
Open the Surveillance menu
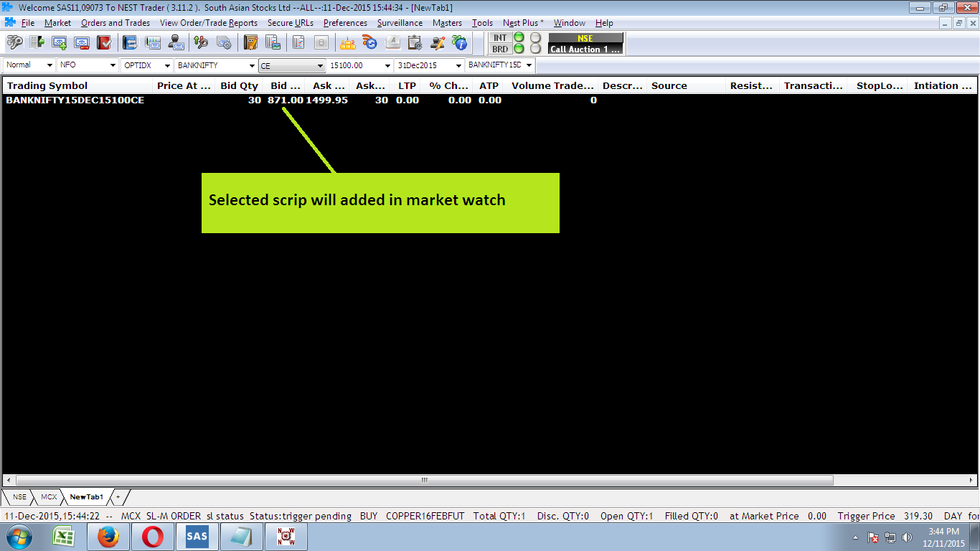400,23
